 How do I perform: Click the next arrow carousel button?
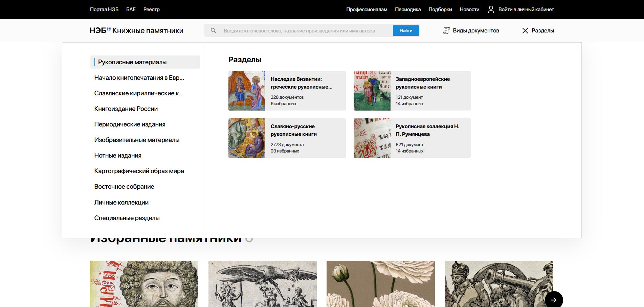tap(554, 300)
